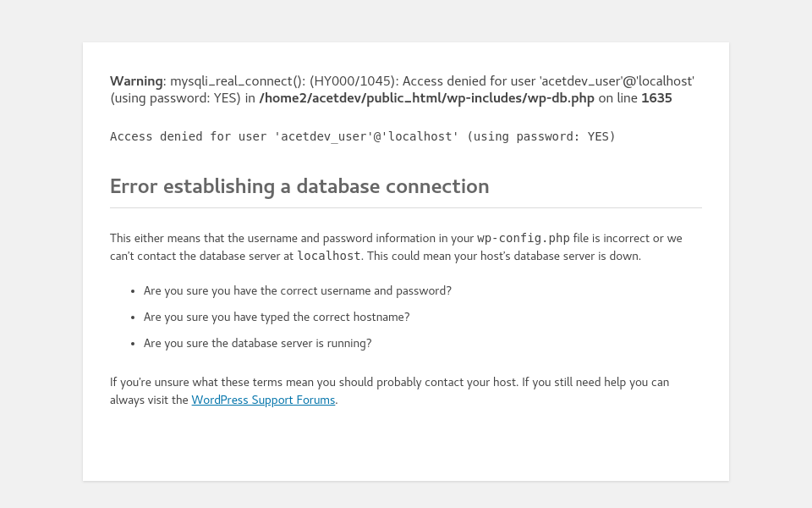This screenshot has height=508, width=812.
Task: Click the "correct username and password?" bullet item
Action: coord(298,291)
